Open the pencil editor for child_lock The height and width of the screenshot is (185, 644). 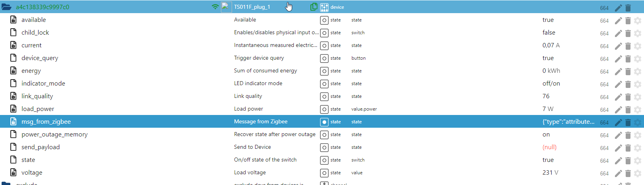pyautogui.click(x=618, y=33)
